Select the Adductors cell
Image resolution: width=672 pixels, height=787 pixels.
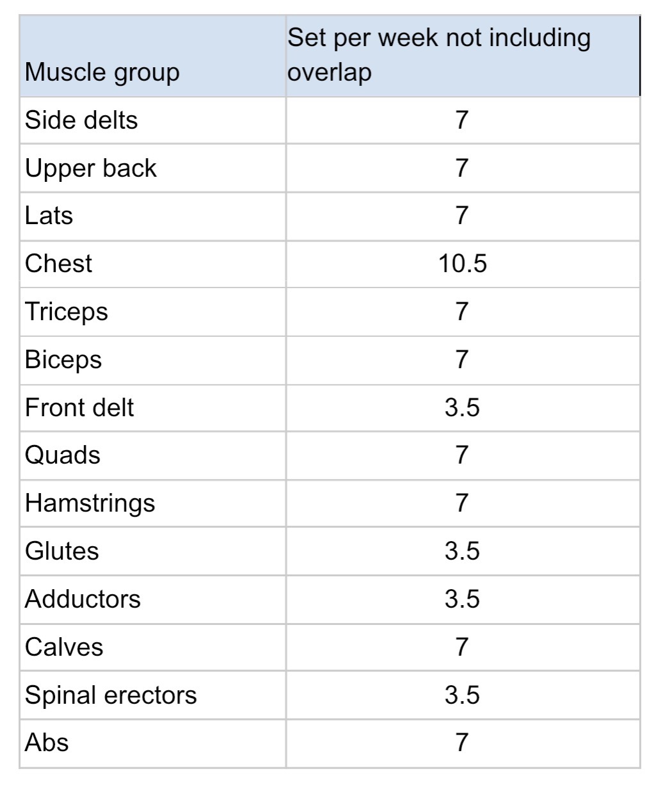coord(83,599)
